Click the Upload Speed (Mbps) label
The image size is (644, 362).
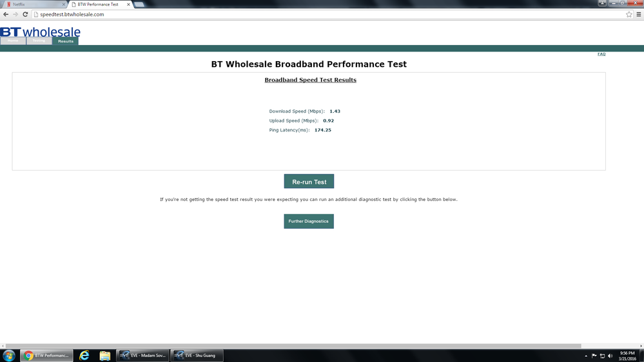(294, 120)
